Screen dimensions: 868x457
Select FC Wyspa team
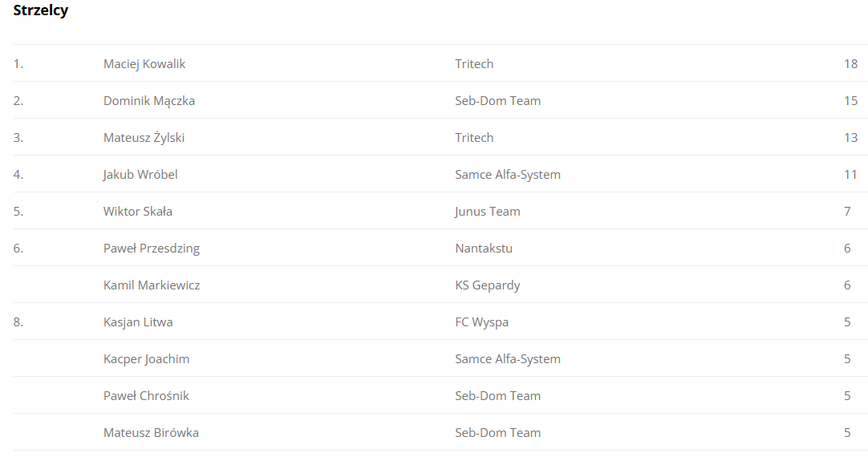coord(481,322)
